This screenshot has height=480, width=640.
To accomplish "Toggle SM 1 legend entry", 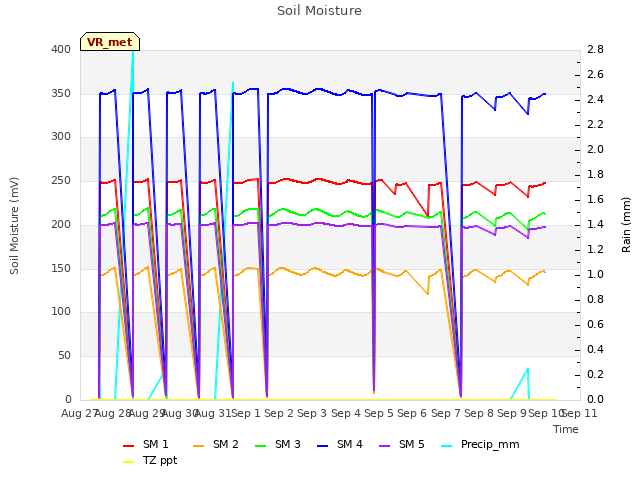I will (x=145, y=444).
